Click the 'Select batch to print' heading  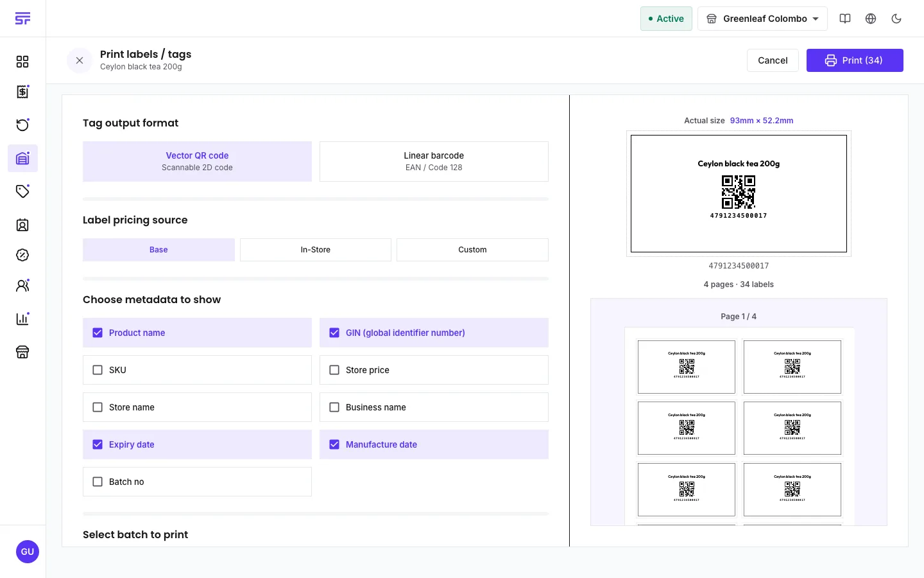click(x=135, y=534)
